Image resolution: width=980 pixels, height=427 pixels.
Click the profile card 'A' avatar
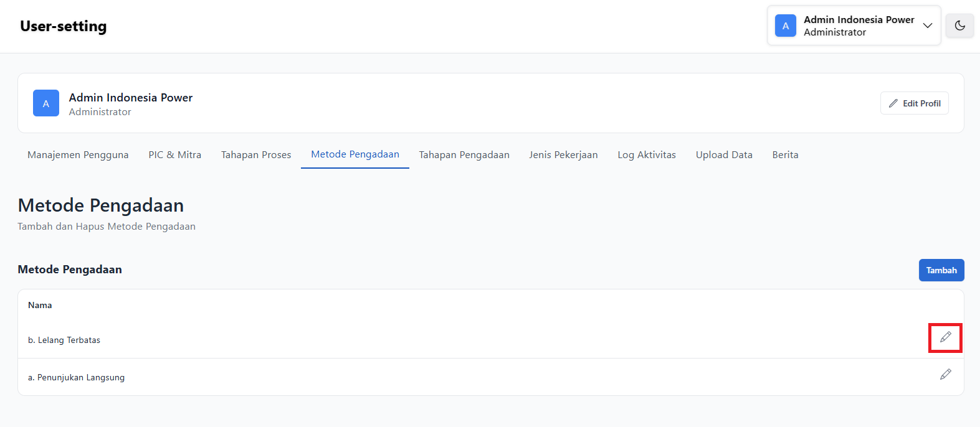[46, 103]
